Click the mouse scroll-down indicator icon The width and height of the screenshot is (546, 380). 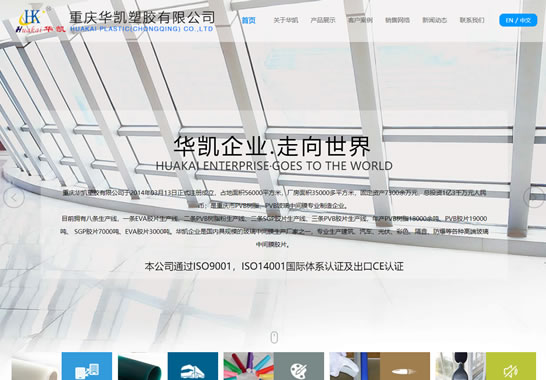[274, 338]
